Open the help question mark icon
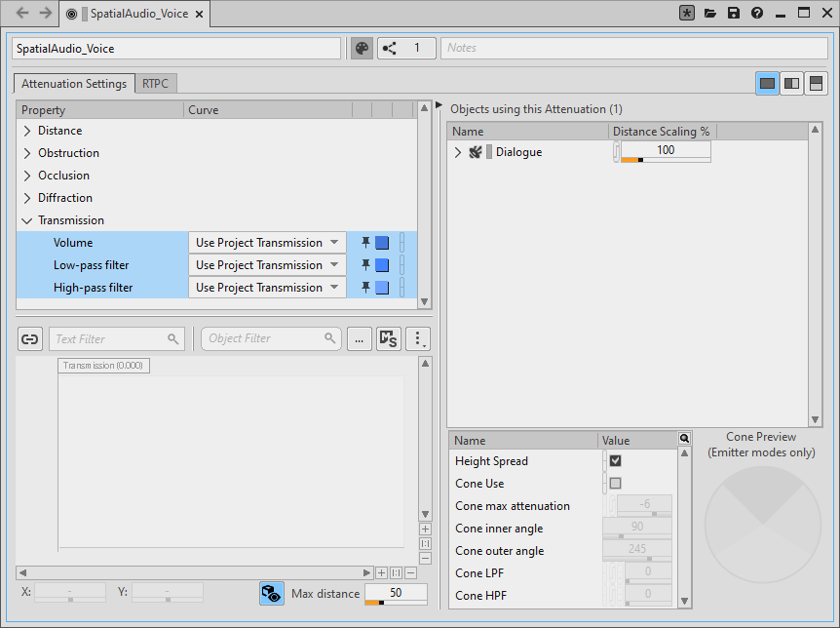This screenshot has height=628, width=840. [756, 14]
